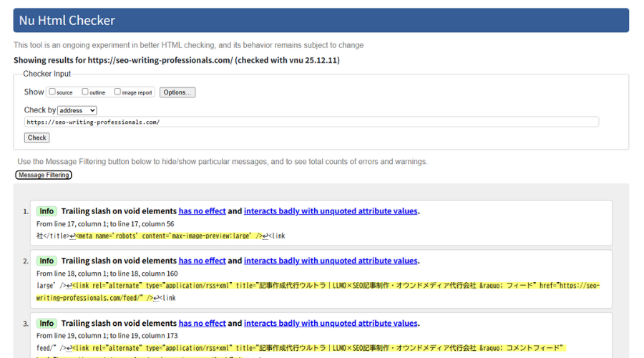This screenshot has height=358, width=644.
Task: Click the Nu Html Checker heading
Action: [x=67, y=20]
